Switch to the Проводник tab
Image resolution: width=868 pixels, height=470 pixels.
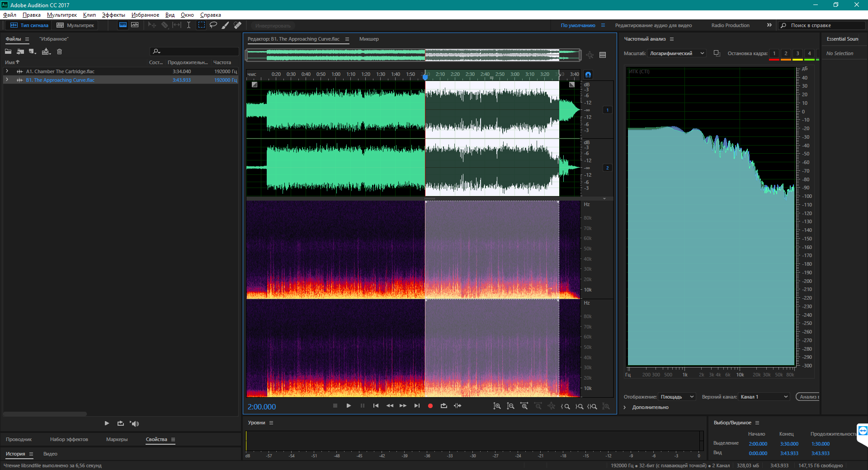[19, 439]
